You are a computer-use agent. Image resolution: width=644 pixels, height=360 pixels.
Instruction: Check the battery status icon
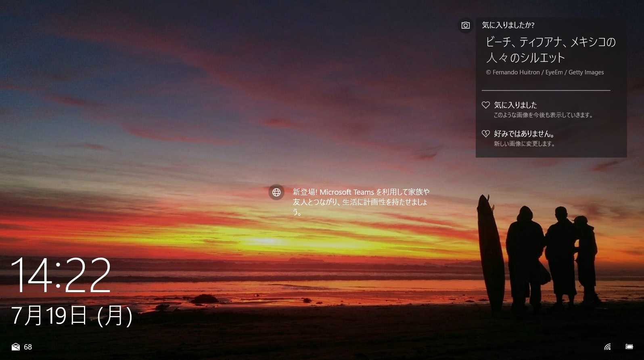click(629, 347)
